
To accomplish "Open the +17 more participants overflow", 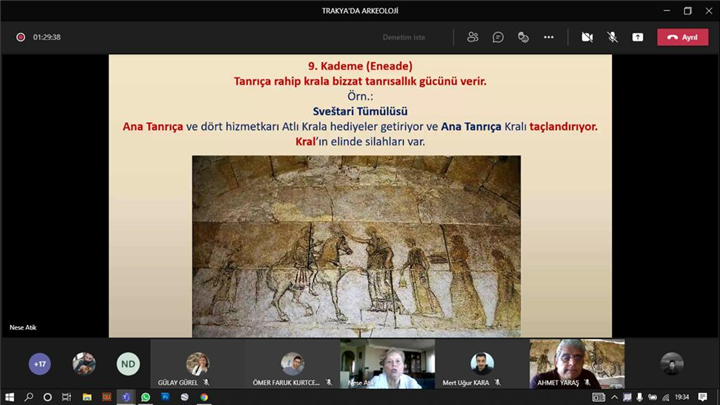I will pyautogui.click(x=39, y=364).
